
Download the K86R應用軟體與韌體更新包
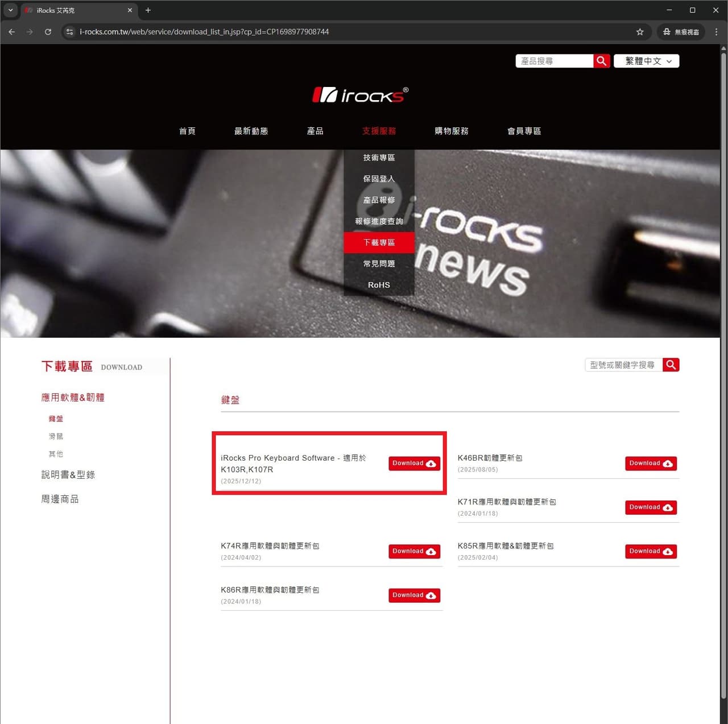tap(414, 595)
